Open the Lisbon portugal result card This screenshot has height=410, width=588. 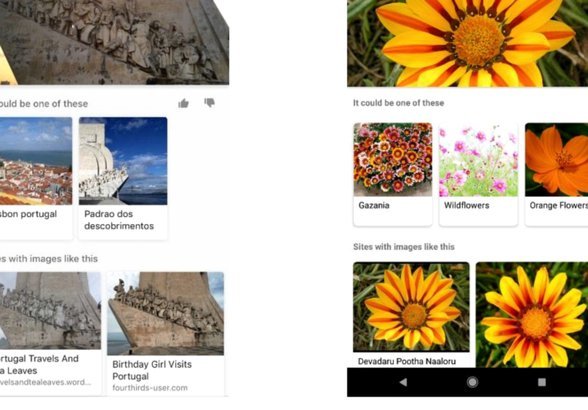click(x=36, y=178)
